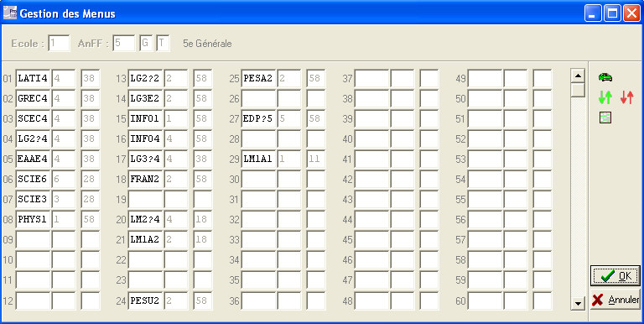Viewport: 644px width, 324px height.
Task: Select the LM1A2 field in row 21
Action: tap(145, 240)
